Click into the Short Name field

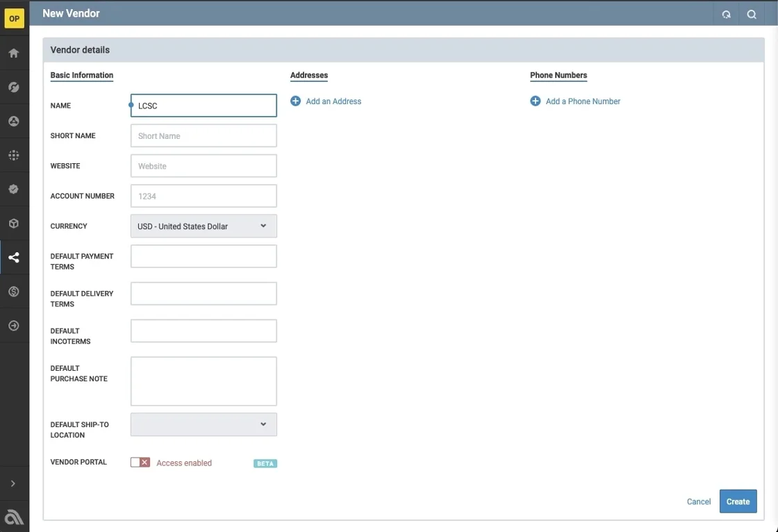pyautogui.click(x=204, y=136)
